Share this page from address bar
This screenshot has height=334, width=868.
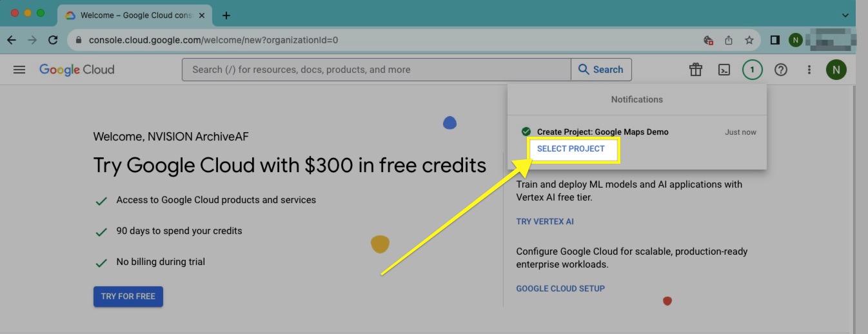(x=729, y=40)
